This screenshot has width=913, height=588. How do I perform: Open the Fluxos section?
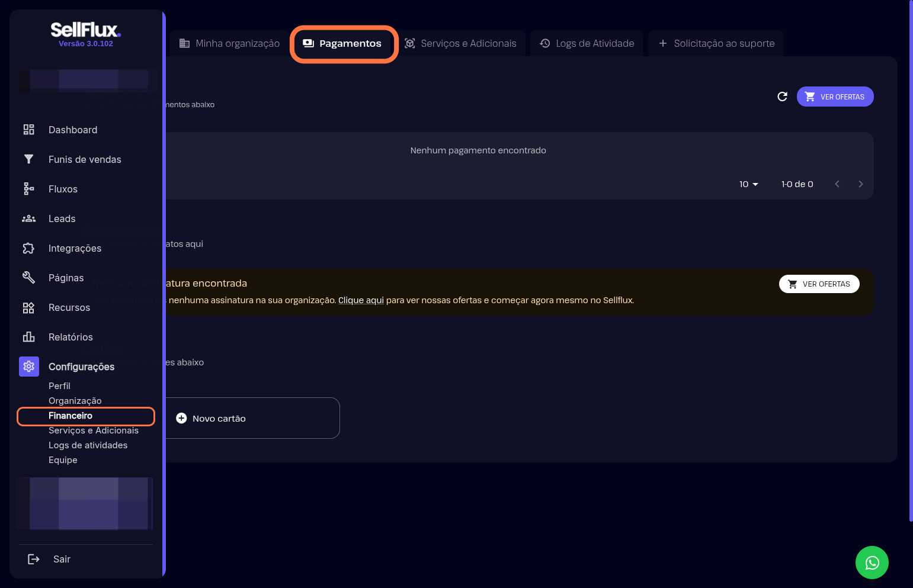[x=63, y=189]
